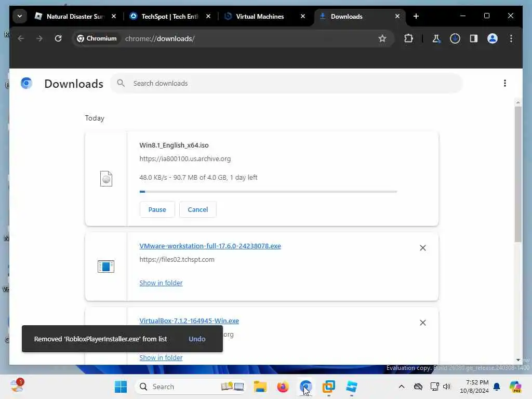Click the Win8.1_English_x64.iso file name
This screenshot has height=399, width=532.
pos(174,145)
